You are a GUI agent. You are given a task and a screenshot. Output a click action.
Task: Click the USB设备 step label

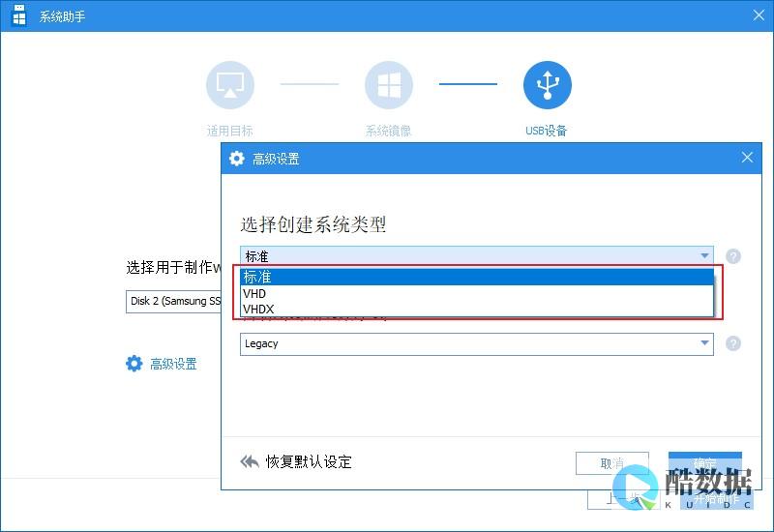[x=547, y=131]
